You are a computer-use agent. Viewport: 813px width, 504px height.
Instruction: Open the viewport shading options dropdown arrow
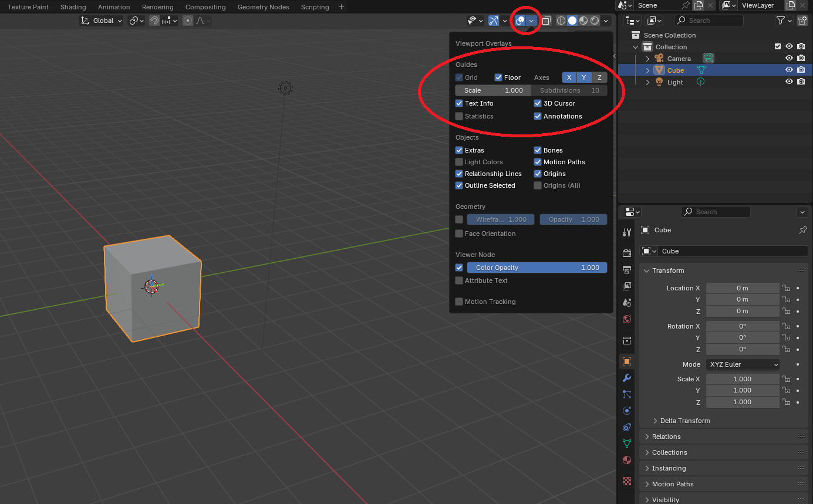pyautogui.click(x=606, y=21)
